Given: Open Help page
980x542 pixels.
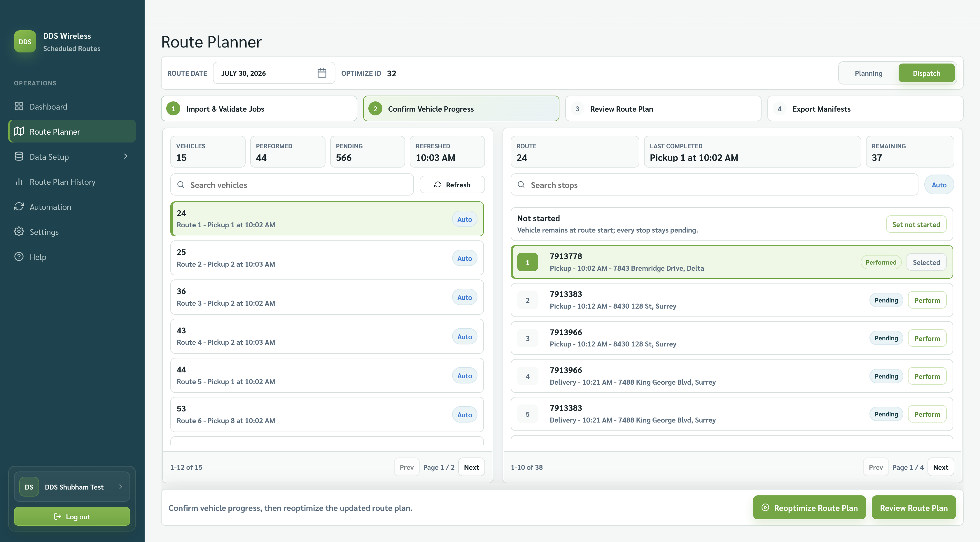Looking at the screenshot, I should [72, 257].
